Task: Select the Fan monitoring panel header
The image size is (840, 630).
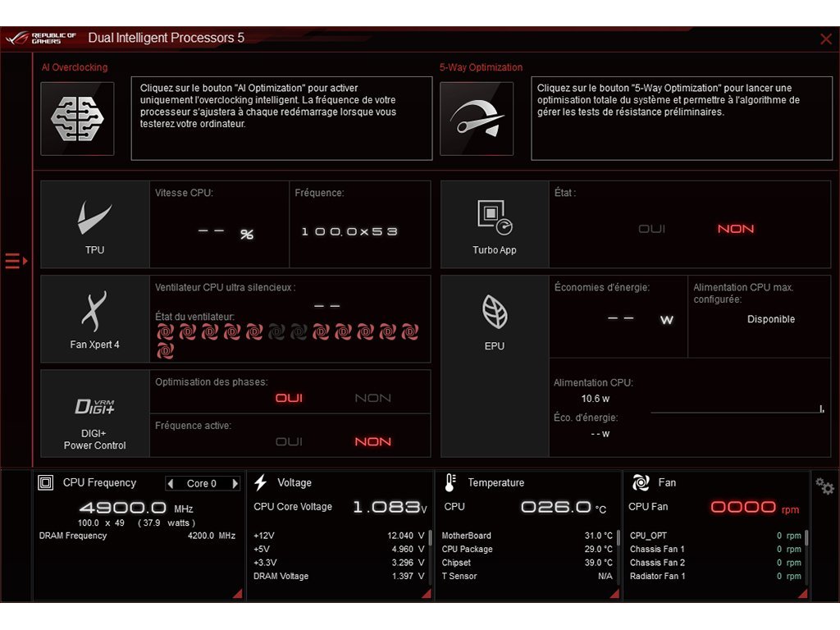Action: coord(666,482)
